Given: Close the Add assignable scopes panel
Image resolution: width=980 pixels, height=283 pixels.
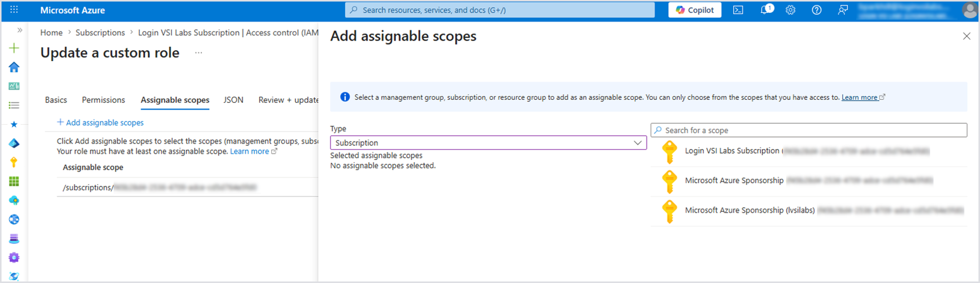Looking at the screenshot, I should point(966,36).
